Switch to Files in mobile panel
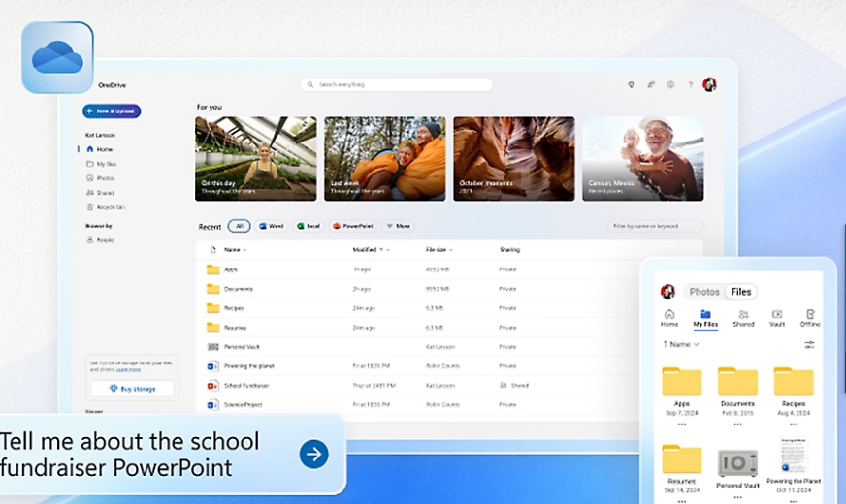Image resolution: width=846 pixels, height=504 pixels. pyautogui.click(x=741, y=292)
